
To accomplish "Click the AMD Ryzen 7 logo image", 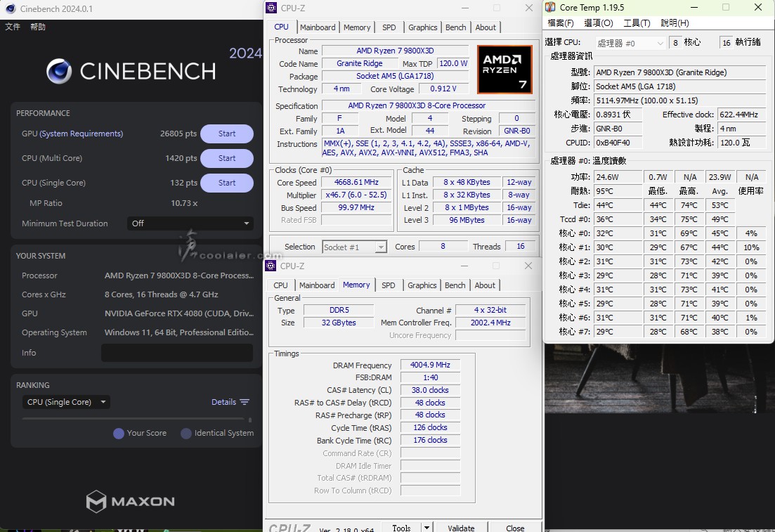I will [504, 70].
